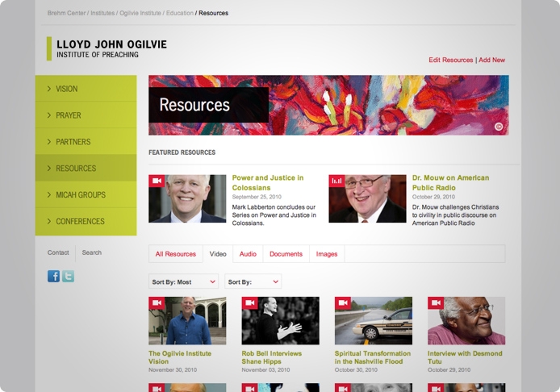Switch to the Audio tab
The width and height of the screenshot is (560, 392).
(x=248, y=254)
